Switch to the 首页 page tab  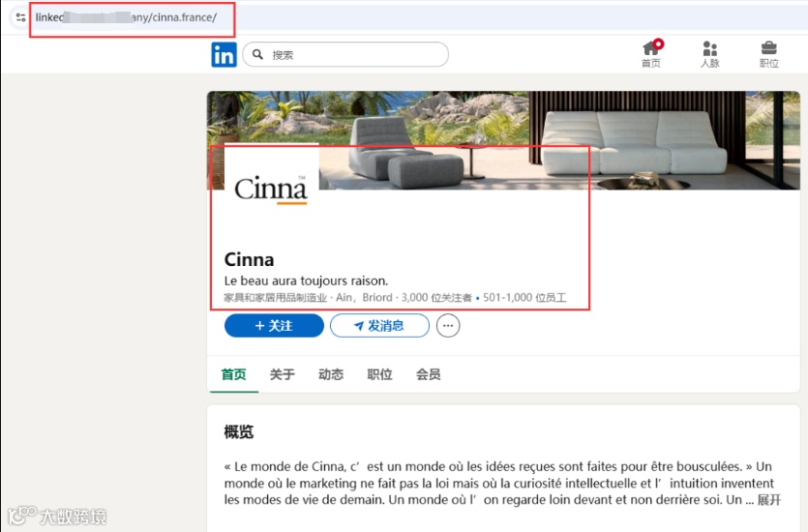[x=233, y=374]
